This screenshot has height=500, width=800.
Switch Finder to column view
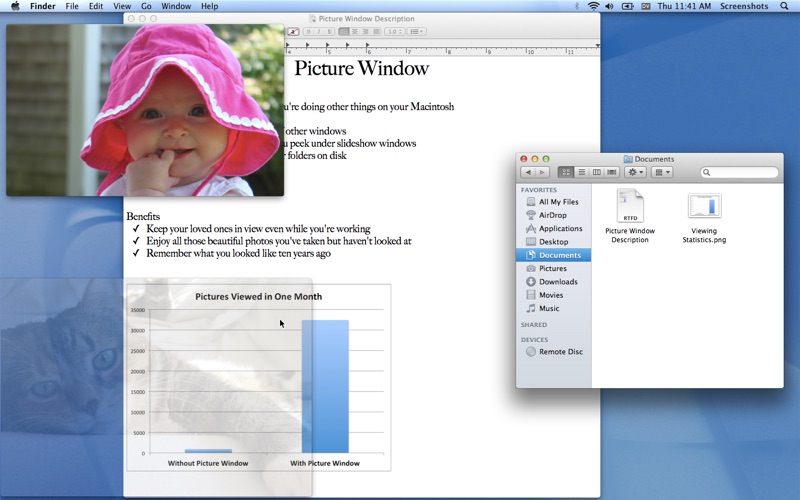(596, 172)
